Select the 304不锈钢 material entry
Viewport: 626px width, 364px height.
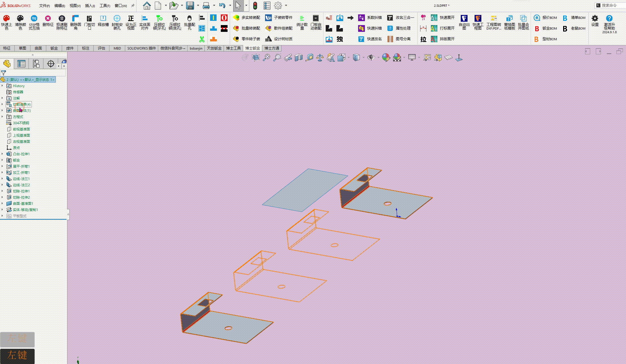pyautogui.click(x=18, y=123)
